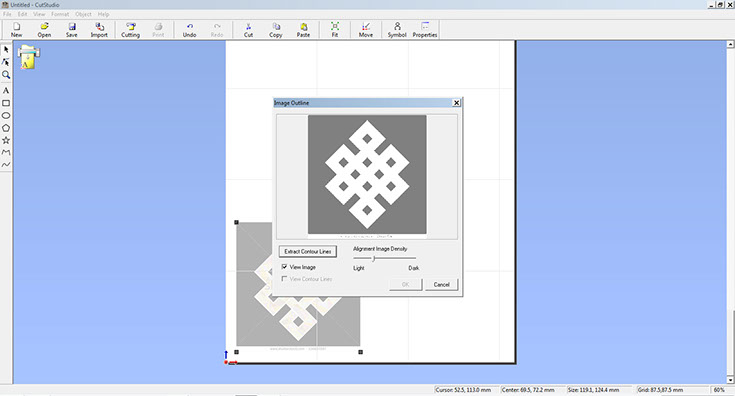Cut selection using the Cut icon

tap(248, 30)
